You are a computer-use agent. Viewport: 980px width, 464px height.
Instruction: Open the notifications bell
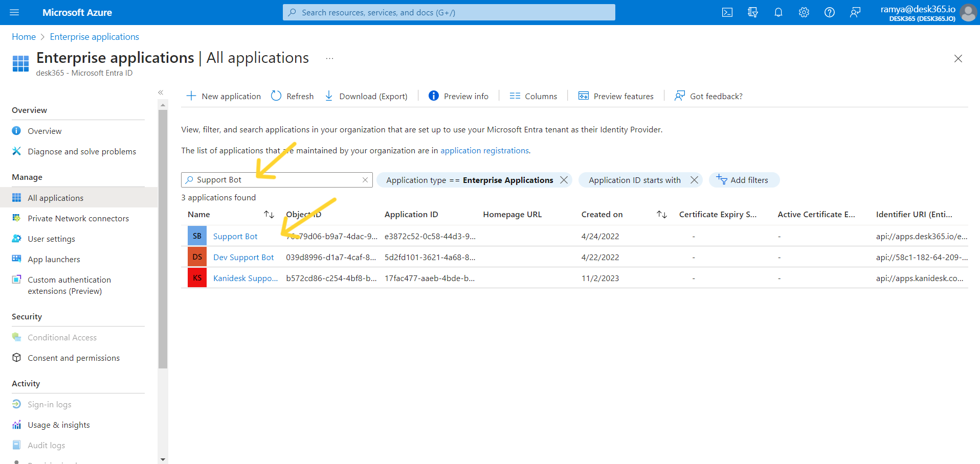(778, 12)
